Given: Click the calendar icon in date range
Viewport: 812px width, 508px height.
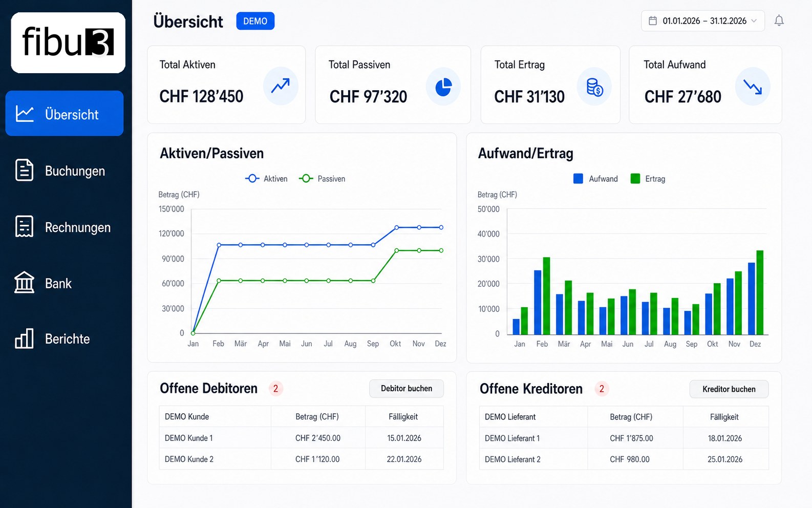Looking at the screenshot, I should pos(653,20).
